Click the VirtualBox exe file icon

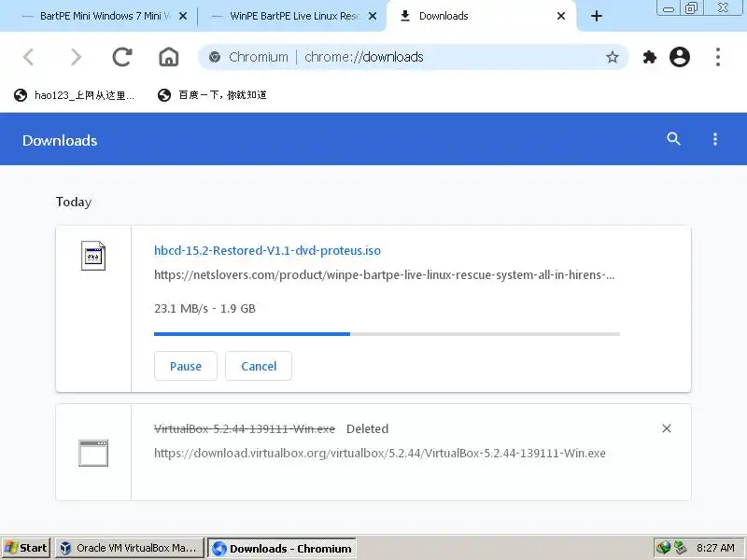tap(93, 453)
